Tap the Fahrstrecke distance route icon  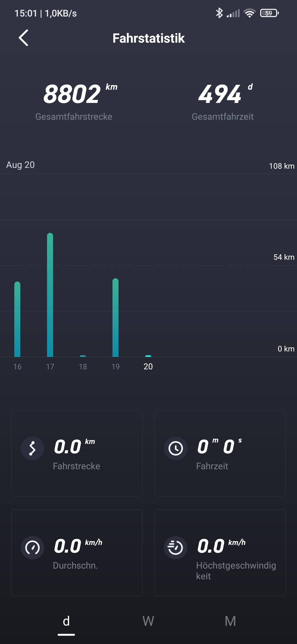pyautogui.click(x=32, y=448)
